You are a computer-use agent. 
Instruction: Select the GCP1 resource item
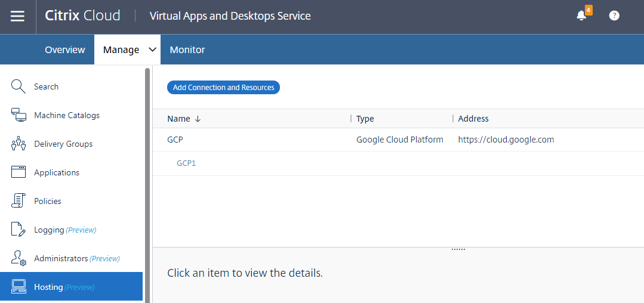point(186,163)
